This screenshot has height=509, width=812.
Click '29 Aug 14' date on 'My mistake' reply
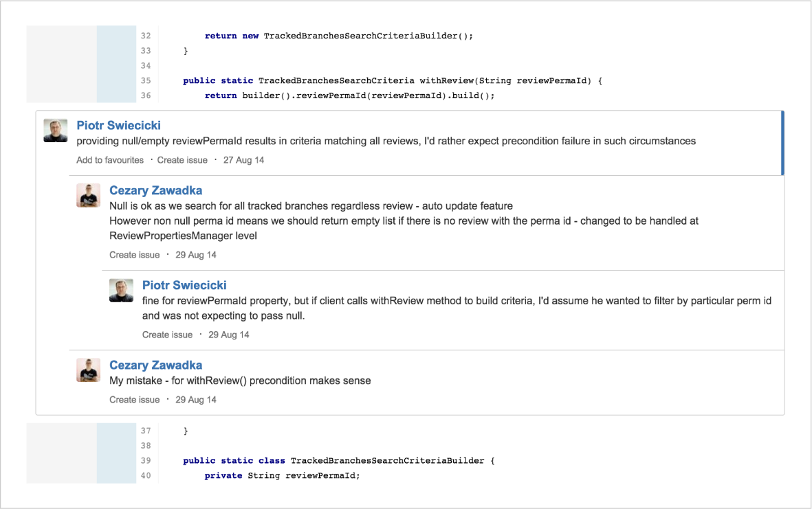point(196,400)
